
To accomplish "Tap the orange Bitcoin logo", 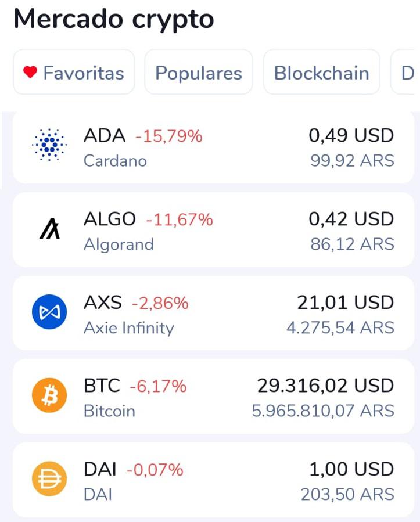I will click(x=49, y=395).
